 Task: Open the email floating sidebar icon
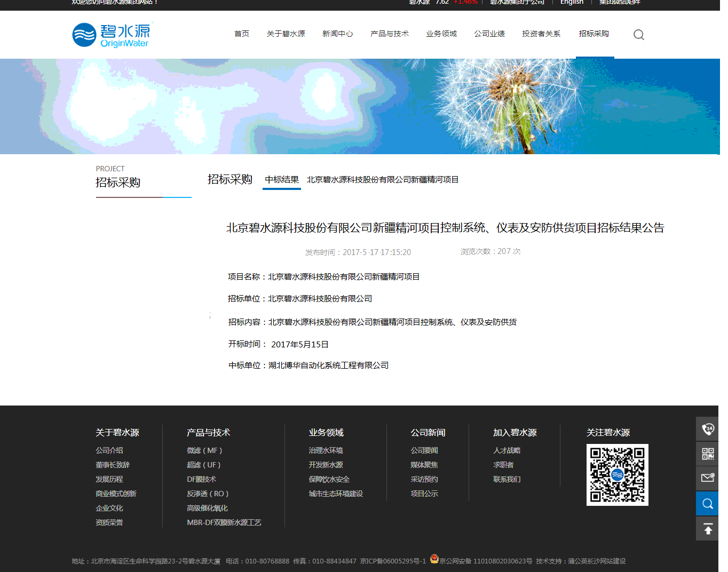[707, 479]
